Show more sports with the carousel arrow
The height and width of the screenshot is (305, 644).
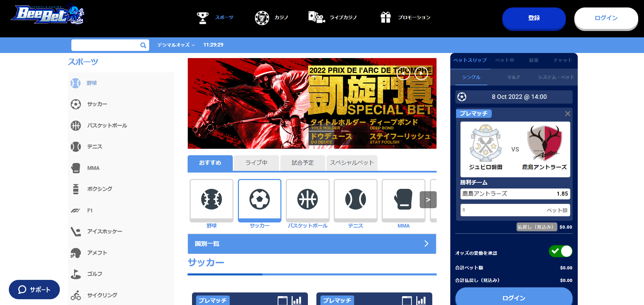[428, 200]
